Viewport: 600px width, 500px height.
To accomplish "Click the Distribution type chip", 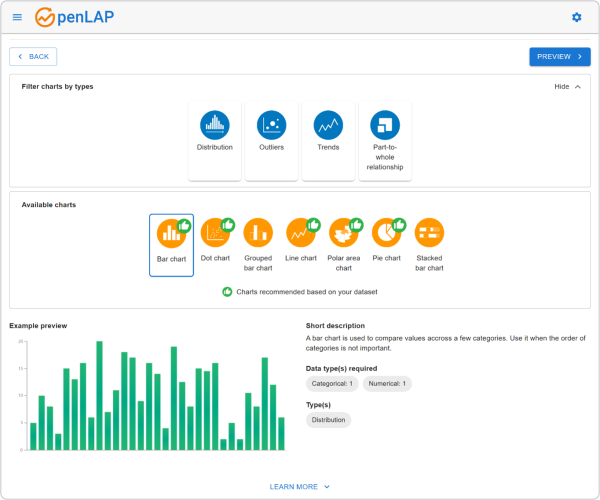I will point(329,420).
